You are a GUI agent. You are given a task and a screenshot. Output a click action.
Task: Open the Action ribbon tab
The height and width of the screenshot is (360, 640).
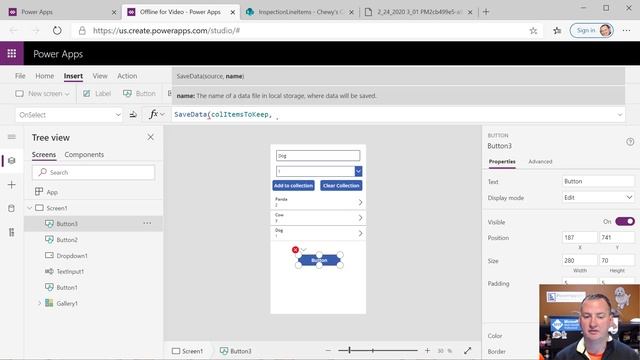[127, 76]
